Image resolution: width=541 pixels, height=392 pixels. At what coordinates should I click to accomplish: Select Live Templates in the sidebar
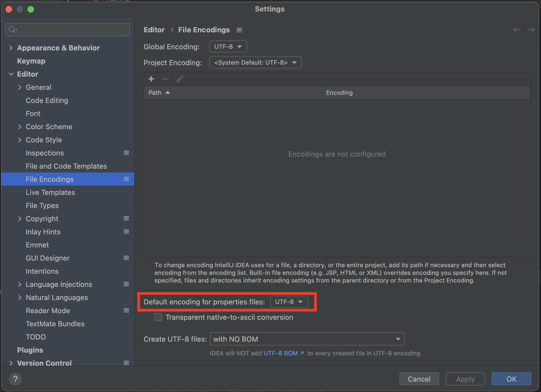[x=50, y=192]
